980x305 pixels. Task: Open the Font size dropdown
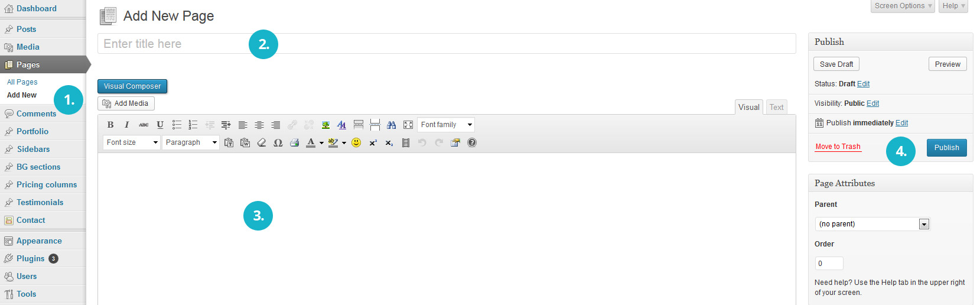tap(132, 142)
